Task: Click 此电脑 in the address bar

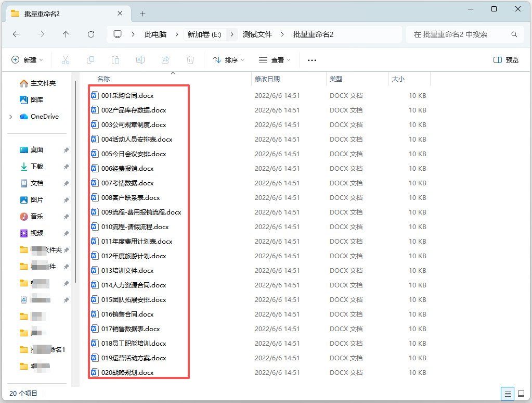Action: point(155,34)
